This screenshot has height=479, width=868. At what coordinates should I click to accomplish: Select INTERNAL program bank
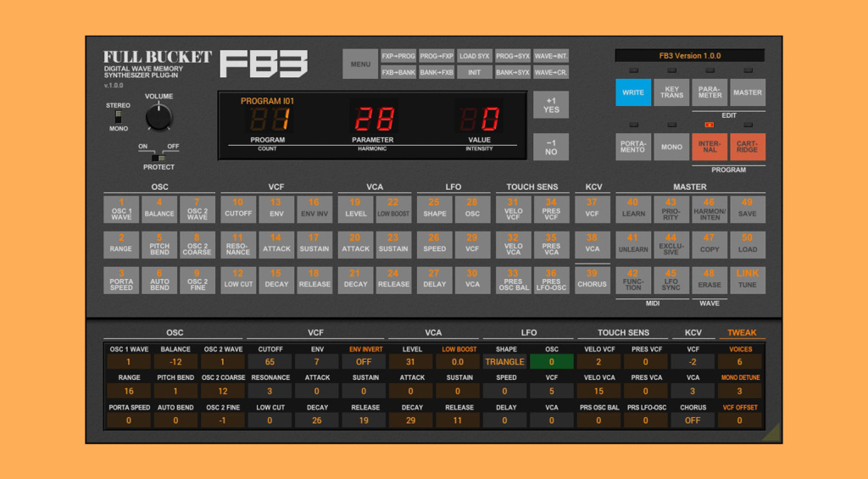[x=709, y=147]
